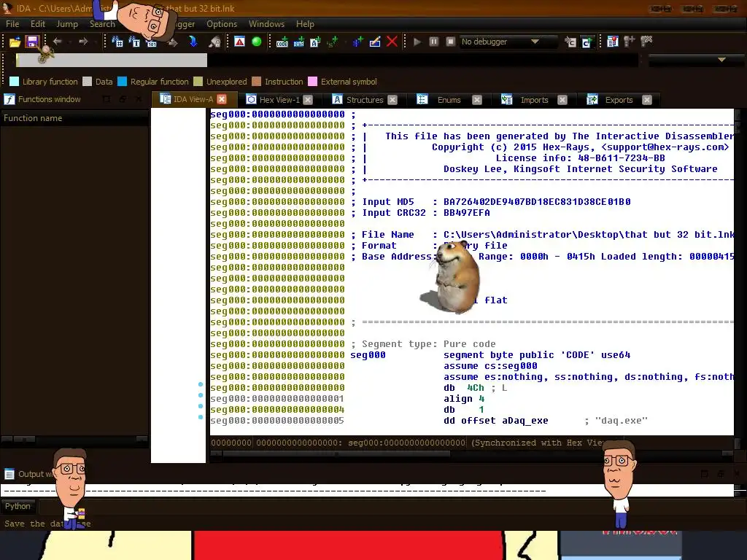Close the Structures tab
The image size is (747, 560).
point(392,99)
